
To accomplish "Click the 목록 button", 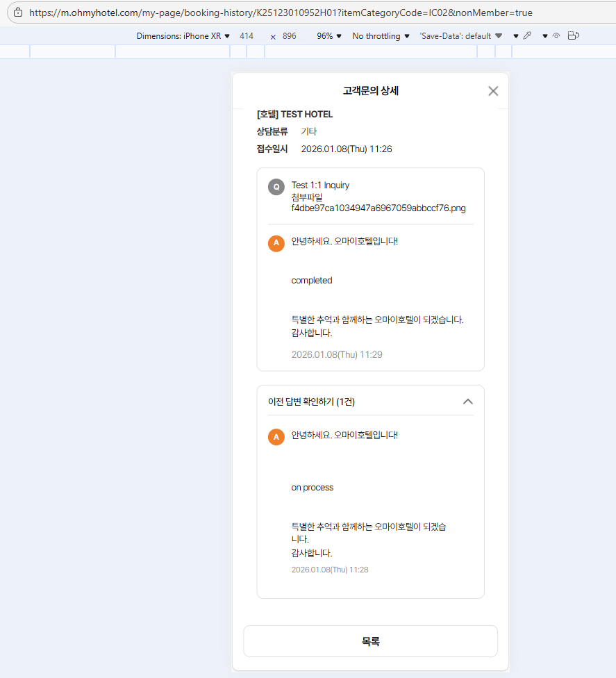I will (x=370, y=641).
